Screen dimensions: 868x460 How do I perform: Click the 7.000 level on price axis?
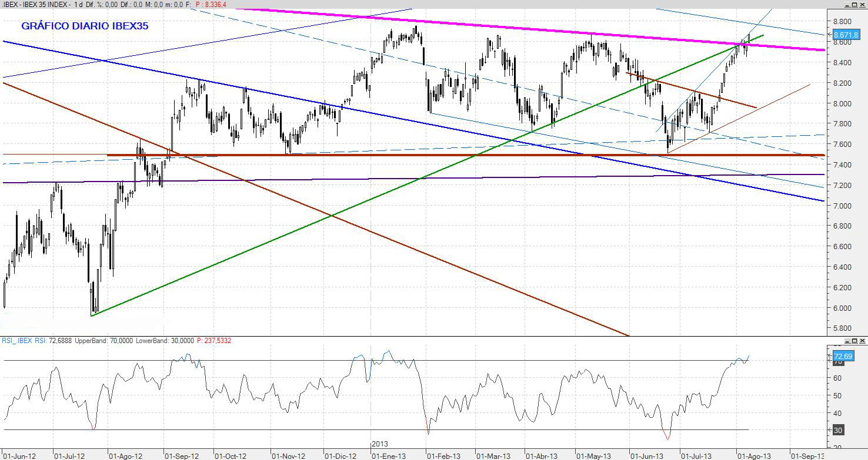point(842,206)
